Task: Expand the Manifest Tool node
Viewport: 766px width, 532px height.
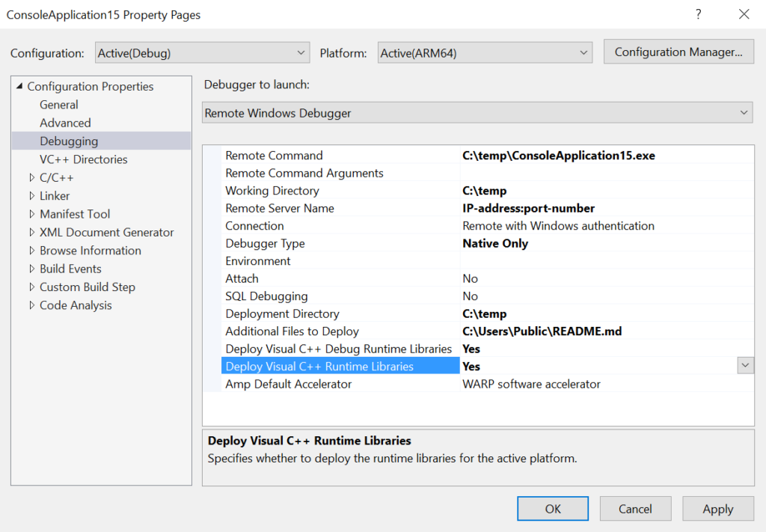Action: pos(32,214)
